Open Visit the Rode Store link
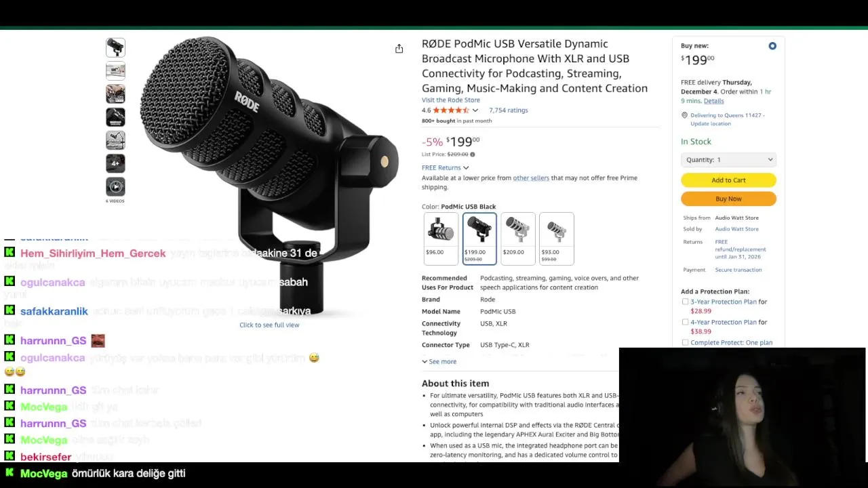This screenshot has width=868, height=488. (450, 100)
